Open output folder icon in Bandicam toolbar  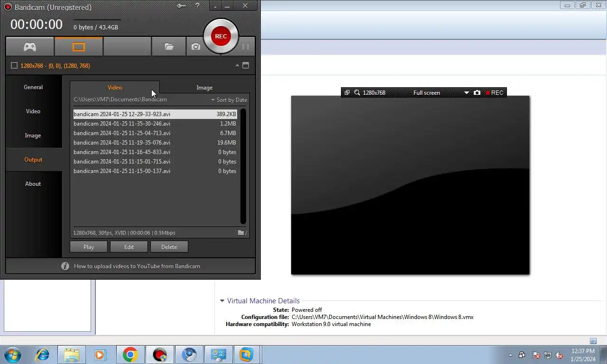coord(169,46)
